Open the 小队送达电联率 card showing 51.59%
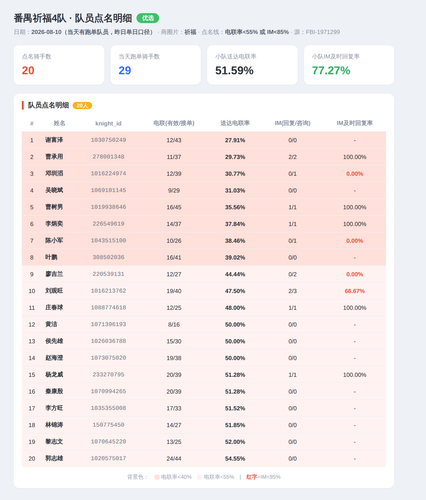 252,65
